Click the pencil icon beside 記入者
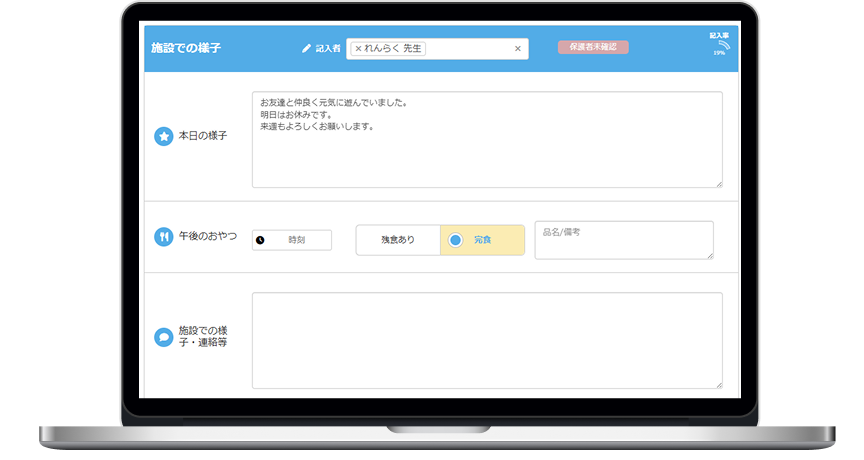 click(306, 48)
